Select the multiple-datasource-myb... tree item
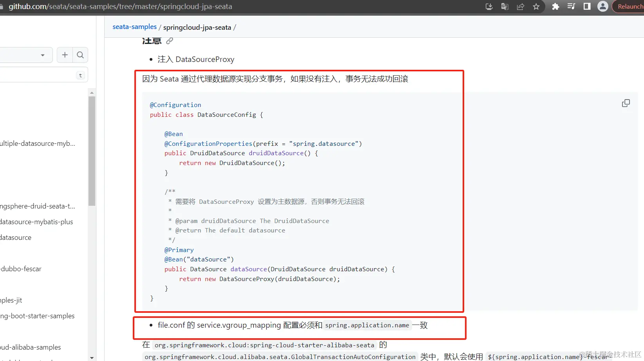The height and width of the screenshot is (361, 644). click(x=38, y=143)
